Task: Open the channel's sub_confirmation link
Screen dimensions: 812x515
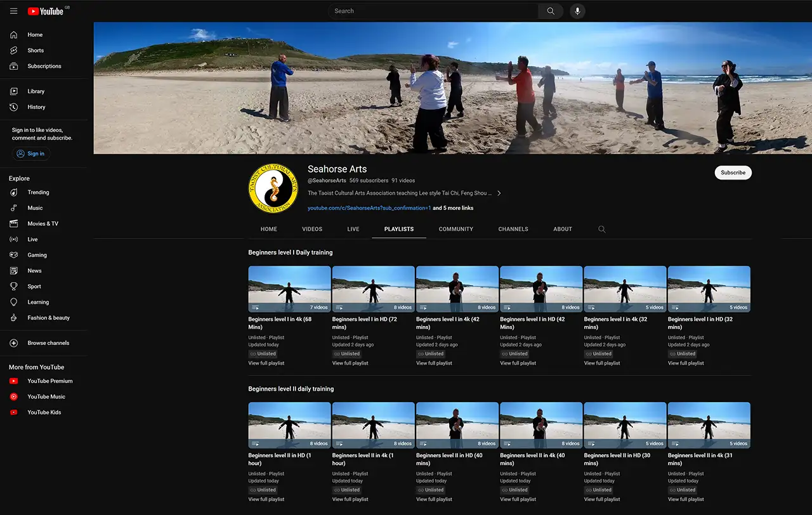Action: [x=369, y=208]
